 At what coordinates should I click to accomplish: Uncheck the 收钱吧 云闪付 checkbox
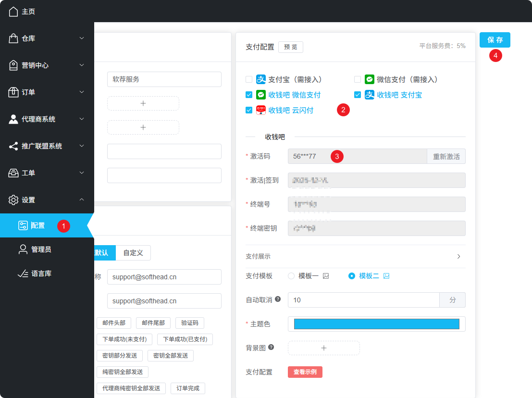[x=249, y=110]
